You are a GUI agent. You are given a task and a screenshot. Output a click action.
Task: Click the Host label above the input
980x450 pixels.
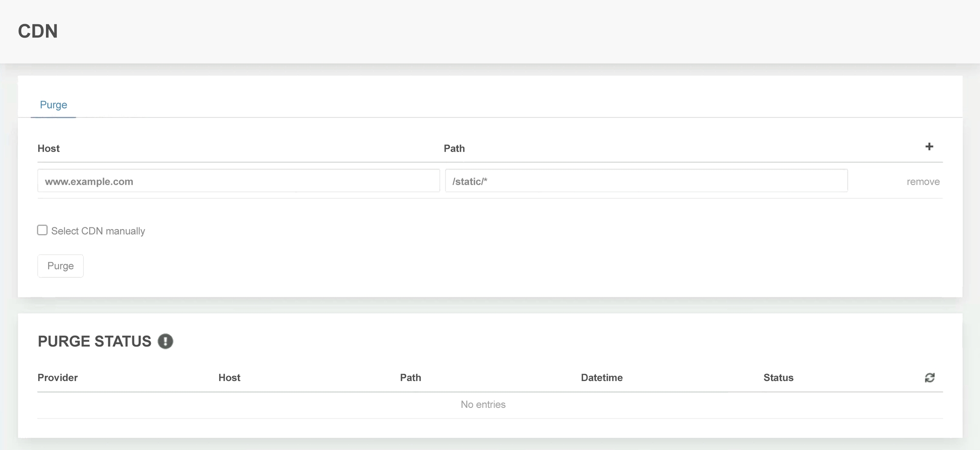(48, 149)
